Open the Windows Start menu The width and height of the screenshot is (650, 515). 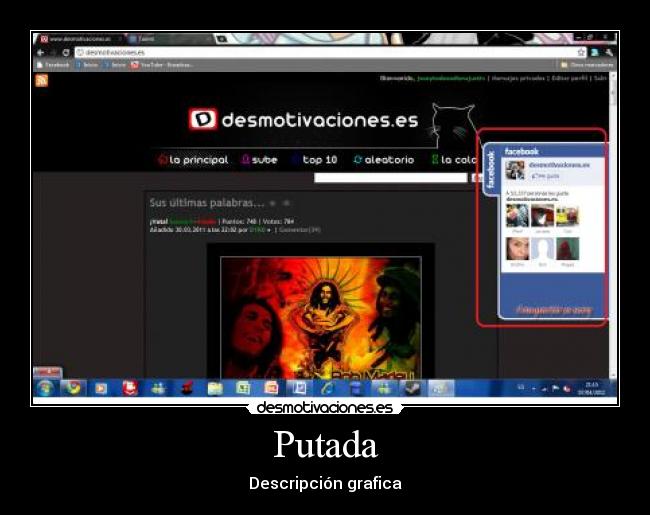click(x=45, y=388)
